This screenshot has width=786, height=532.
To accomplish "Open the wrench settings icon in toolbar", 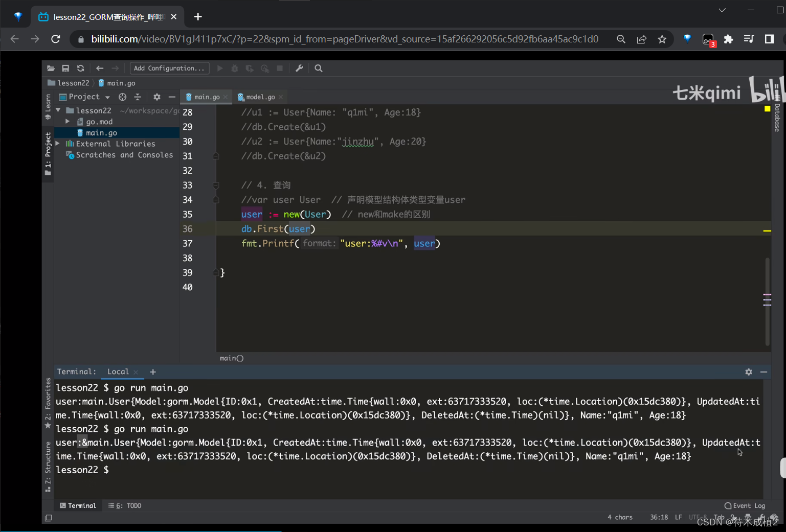I will click(299, 68).
